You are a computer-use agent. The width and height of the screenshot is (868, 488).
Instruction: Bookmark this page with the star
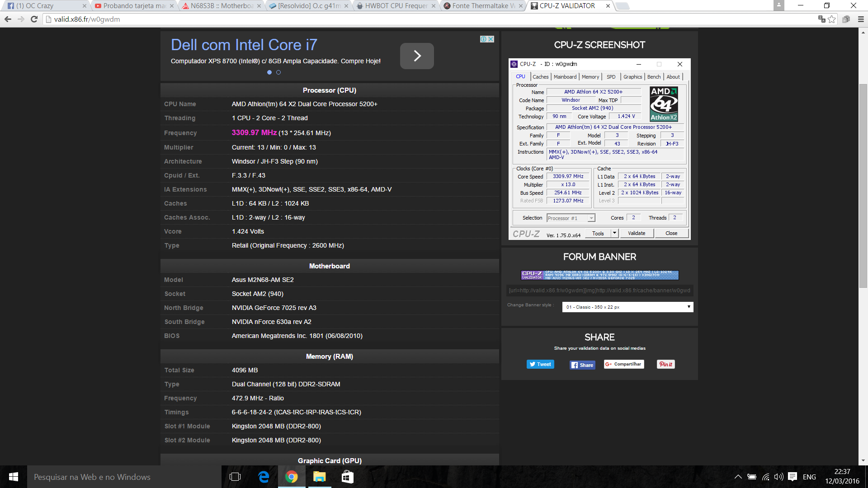832,19
